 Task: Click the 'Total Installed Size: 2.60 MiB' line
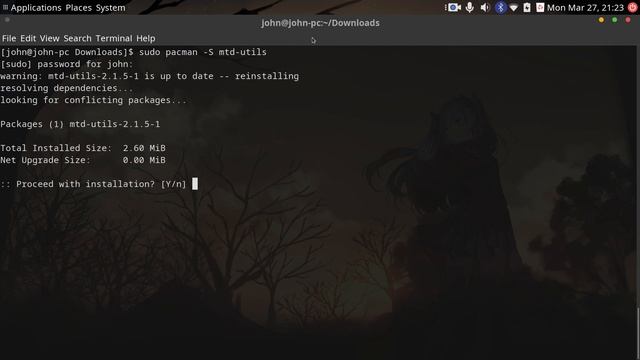[83, 148]
